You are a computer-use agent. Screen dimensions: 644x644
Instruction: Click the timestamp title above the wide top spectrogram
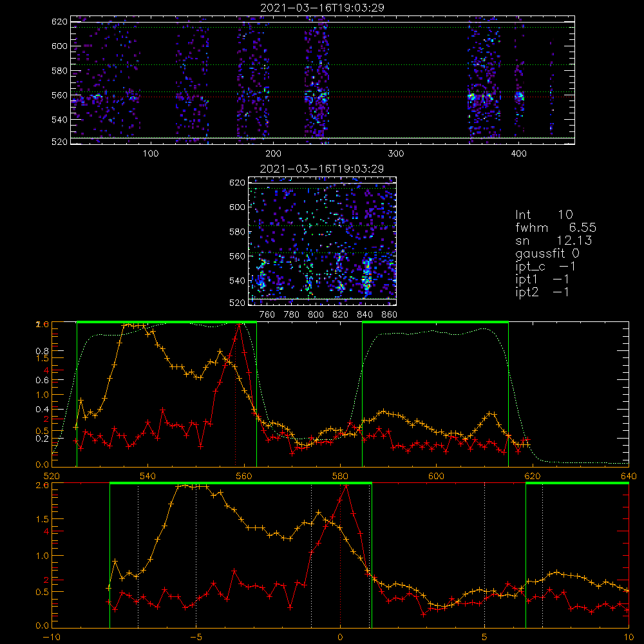click(x=322, y=8)
